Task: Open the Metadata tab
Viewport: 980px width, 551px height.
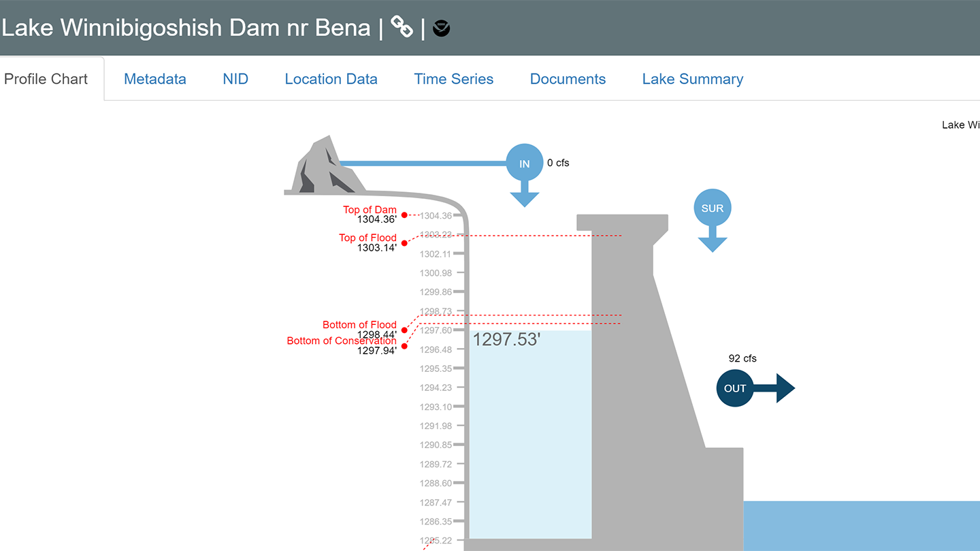Action: coord(154,79)
